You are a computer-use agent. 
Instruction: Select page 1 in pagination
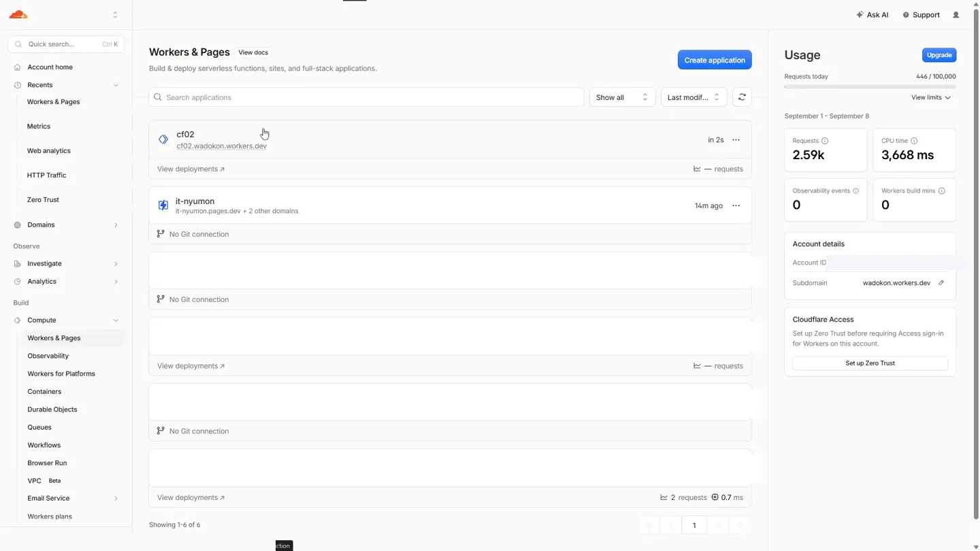pos(694,525)
